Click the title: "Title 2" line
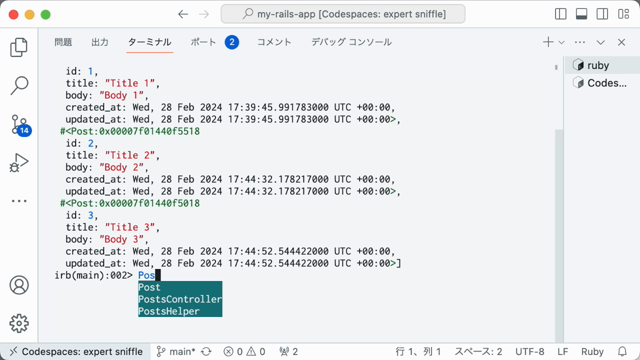640x360 pixels. [x=113, y=155]
